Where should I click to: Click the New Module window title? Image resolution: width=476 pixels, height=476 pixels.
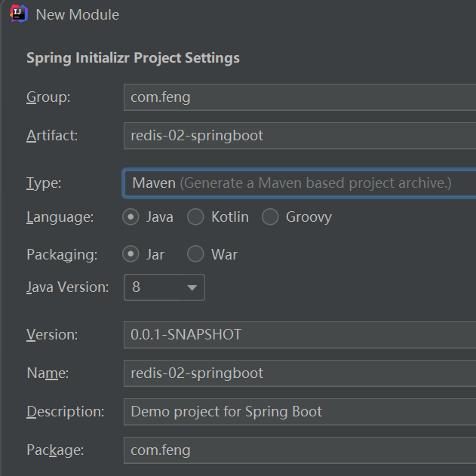77,14
